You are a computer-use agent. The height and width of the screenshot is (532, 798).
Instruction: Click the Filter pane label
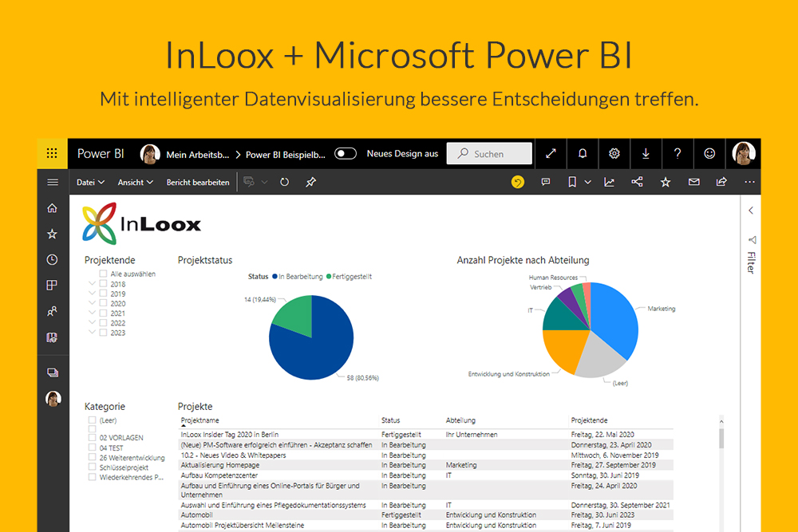(752, 262)
